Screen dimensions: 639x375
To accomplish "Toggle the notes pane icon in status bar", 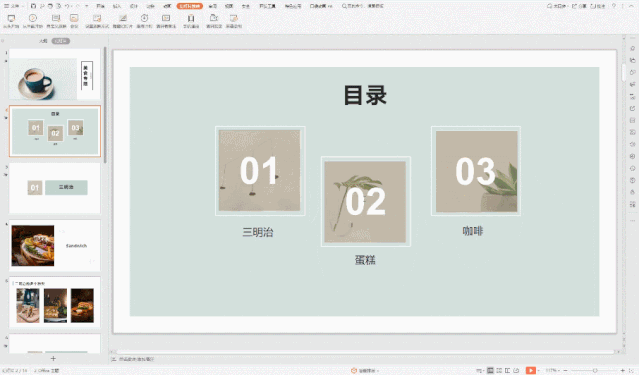I will (x=480, y=370).
